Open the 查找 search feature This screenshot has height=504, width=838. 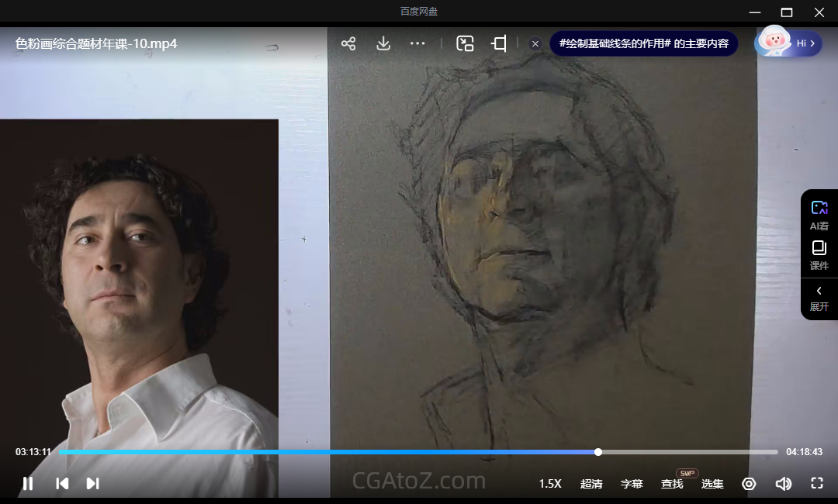[x=672, y=484]
